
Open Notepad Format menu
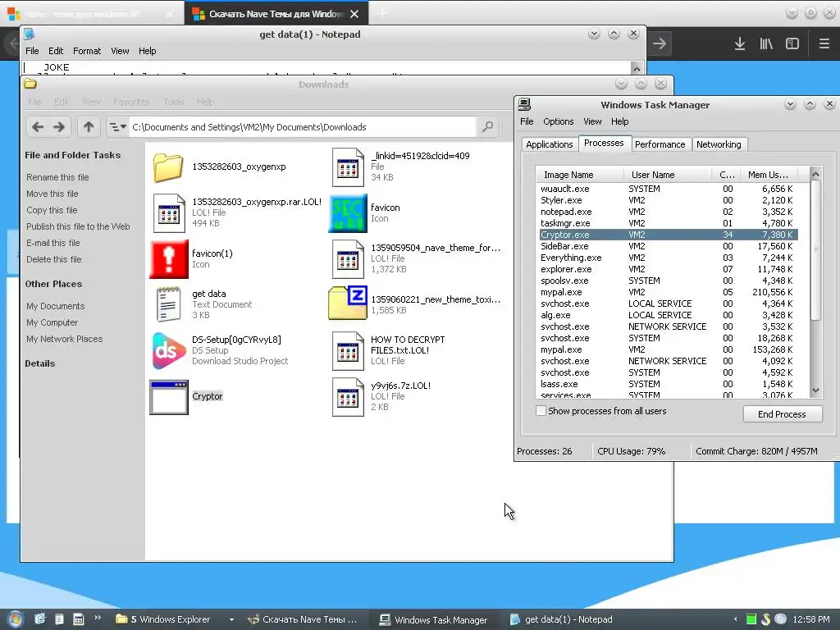pyautogui.click(x=87, y=51)
